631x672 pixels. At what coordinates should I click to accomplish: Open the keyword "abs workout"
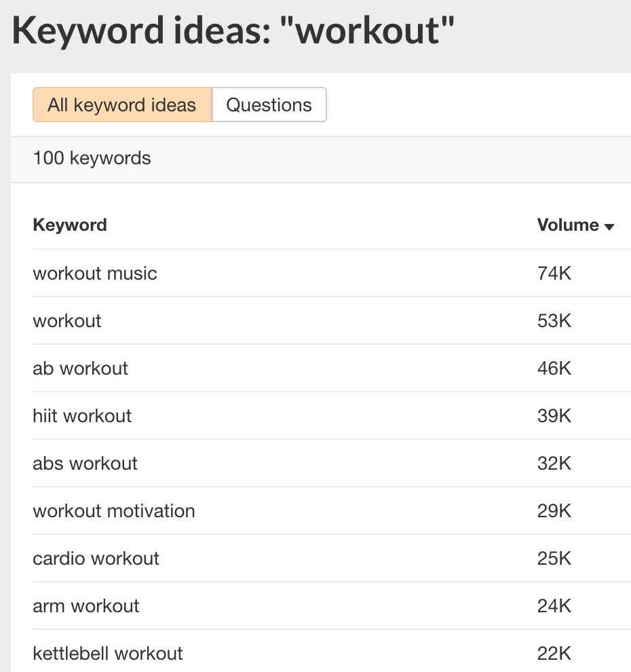84,463
